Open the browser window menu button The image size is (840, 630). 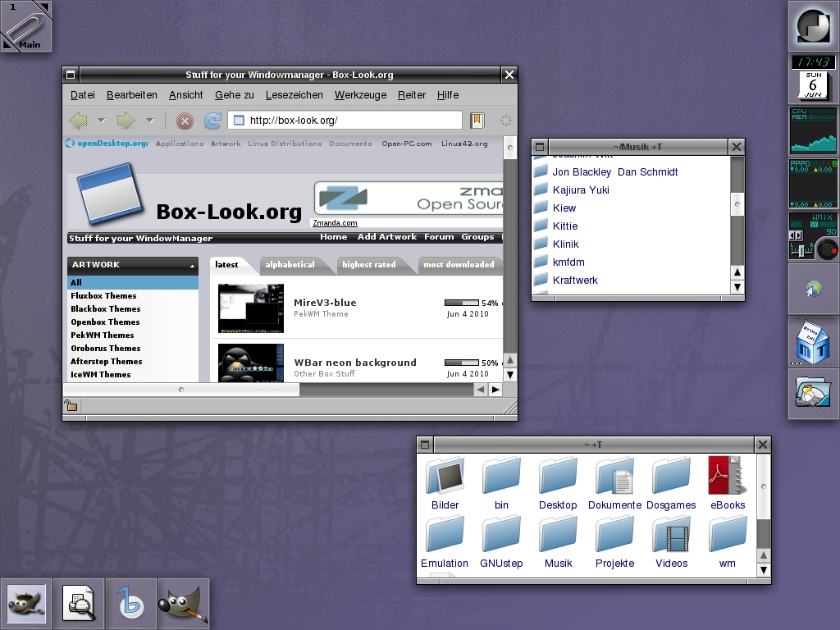pos(71,75)
